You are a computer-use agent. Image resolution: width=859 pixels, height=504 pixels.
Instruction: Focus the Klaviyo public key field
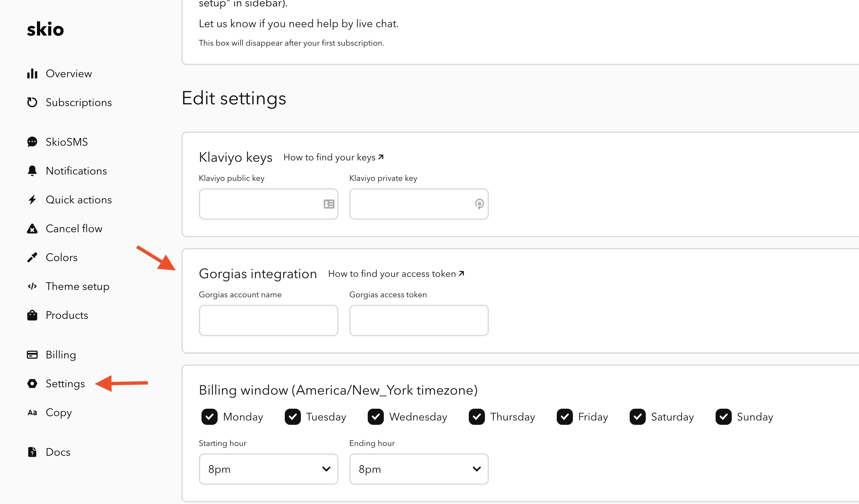[x=269, y=204]
